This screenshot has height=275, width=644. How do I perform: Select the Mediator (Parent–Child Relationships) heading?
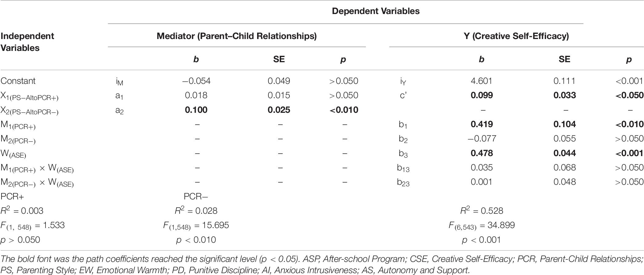click(x=237, y=36)
